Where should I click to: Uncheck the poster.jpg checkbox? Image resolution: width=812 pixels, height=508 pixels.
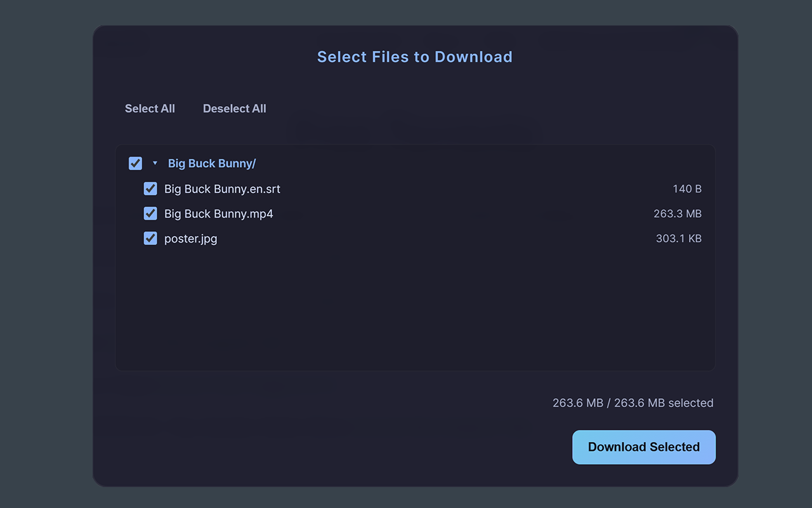coord(150,238)
